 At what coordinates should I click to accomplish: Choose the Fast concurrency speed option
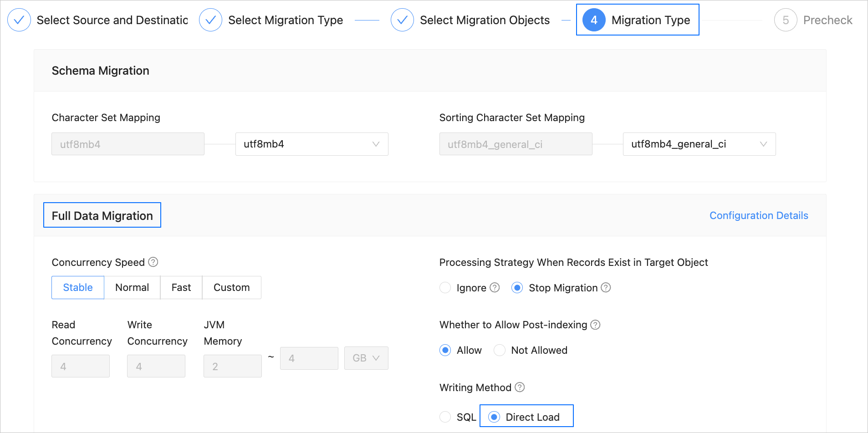tap(181, 288)
